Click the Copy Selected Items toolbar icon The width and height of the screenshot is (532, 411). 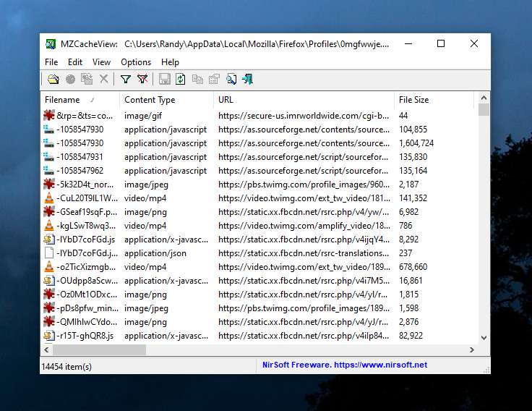(x=197, y=80)
